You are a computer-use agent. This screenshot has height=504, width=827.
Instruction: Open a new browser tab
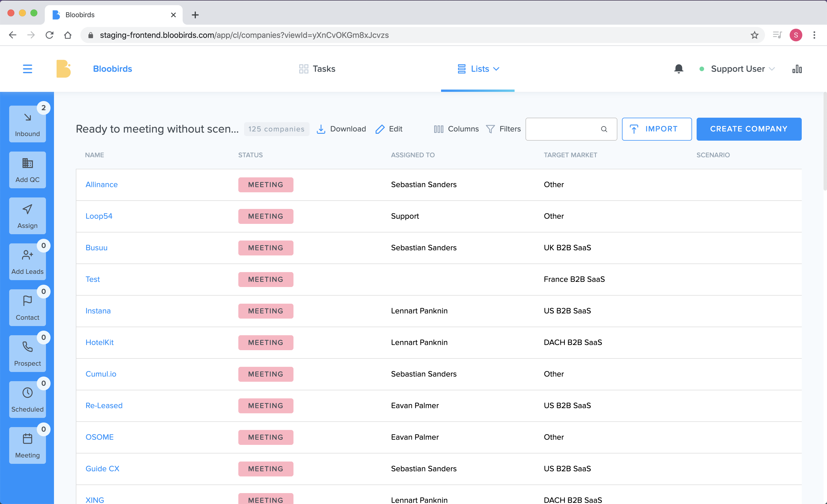(x=195, y=15)
